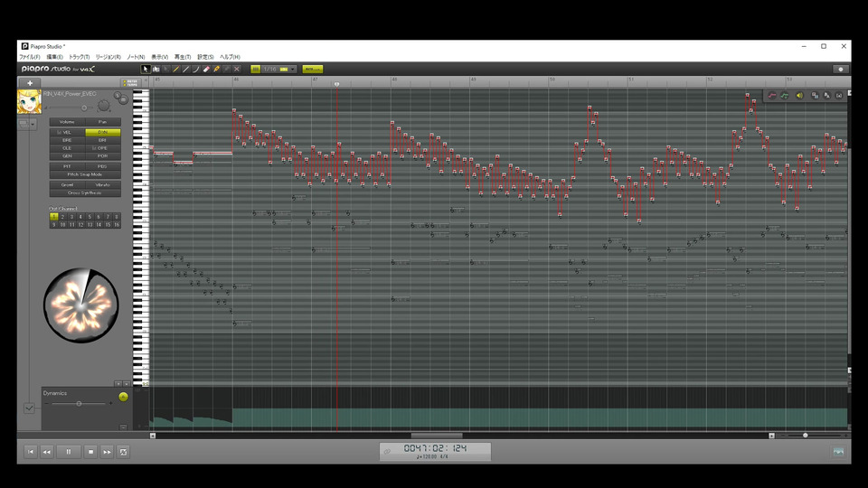The width and height of the screenshot is (868, 488).
Task: Select the PIT parameter
Action: [67, 166]
